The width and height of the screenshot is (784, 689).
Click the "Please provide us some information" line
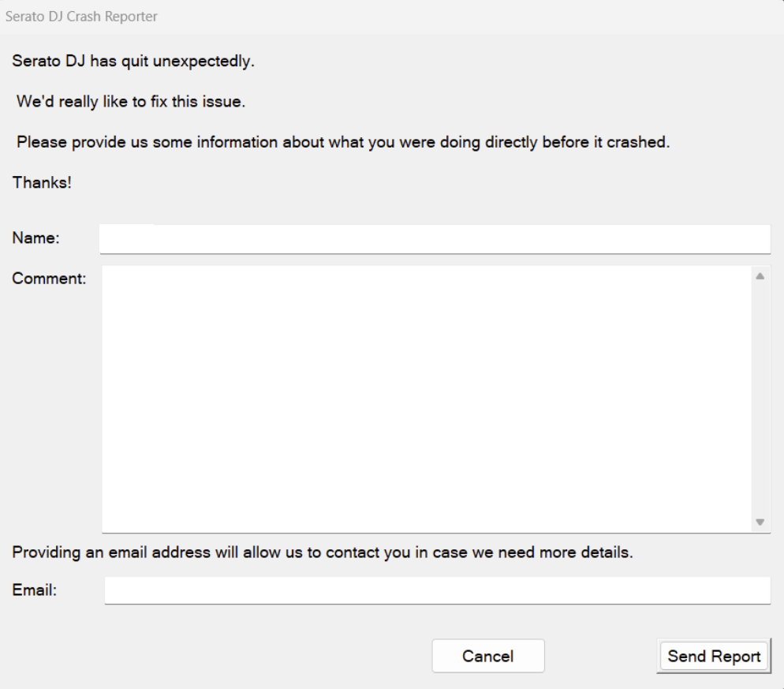[343, 142]
